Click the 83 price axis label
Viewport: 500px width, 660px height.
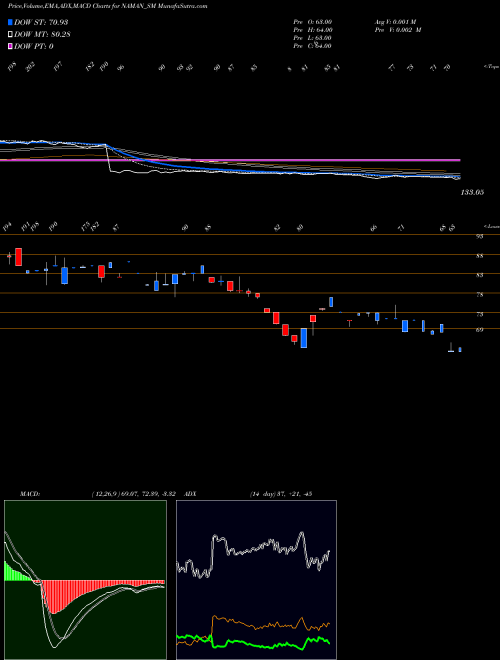point(480,275)
